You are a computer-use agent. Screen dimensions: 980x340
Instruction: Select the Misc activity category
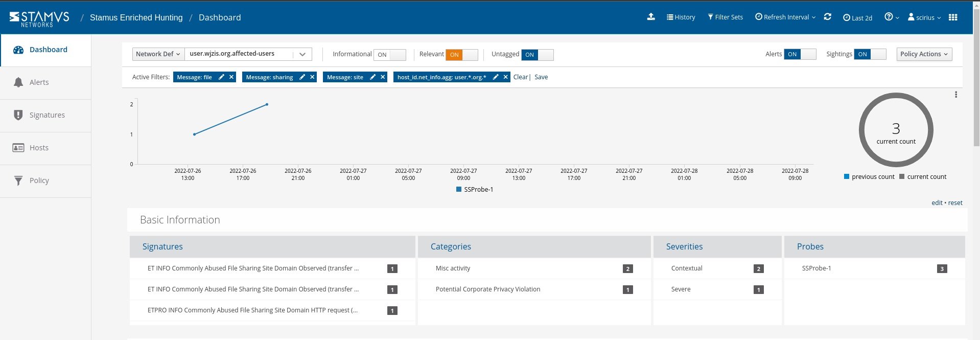tap(534, 268)
